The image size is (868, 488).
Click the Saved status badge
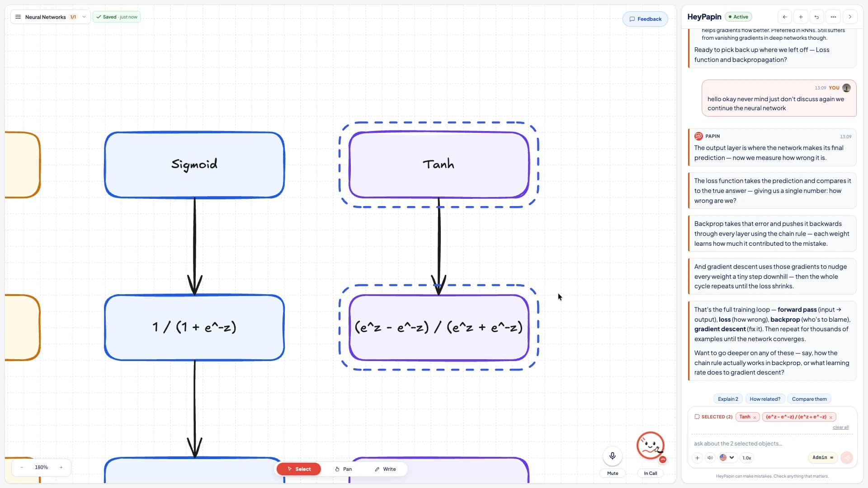point(117,17)
